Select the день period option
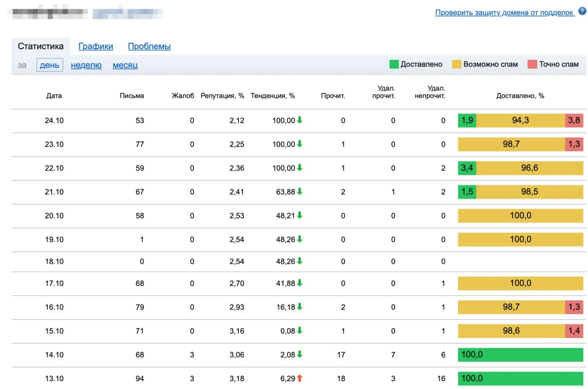This screenshot has width=588, height=389. click(50, 65)
